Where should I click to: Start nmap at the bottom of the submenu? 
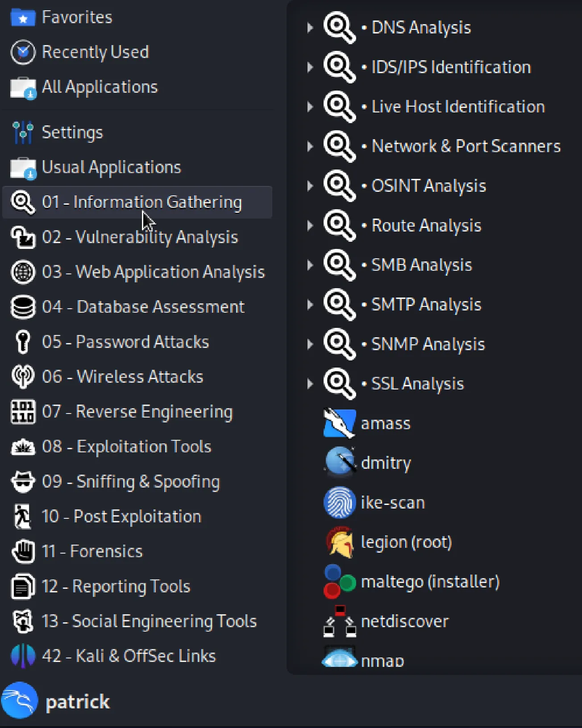[x=381, y=659]
